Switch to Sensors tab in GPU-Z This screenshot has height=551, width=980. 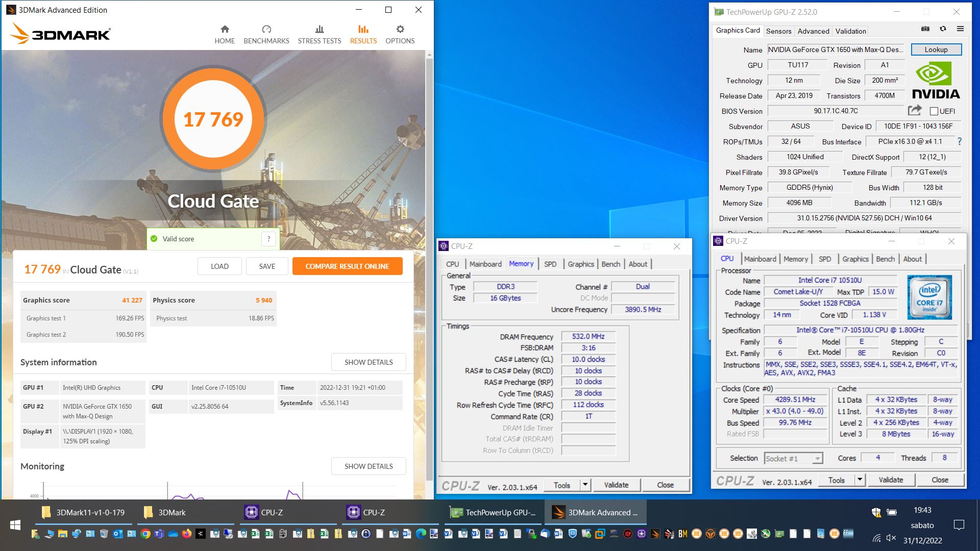coord(778,31)
